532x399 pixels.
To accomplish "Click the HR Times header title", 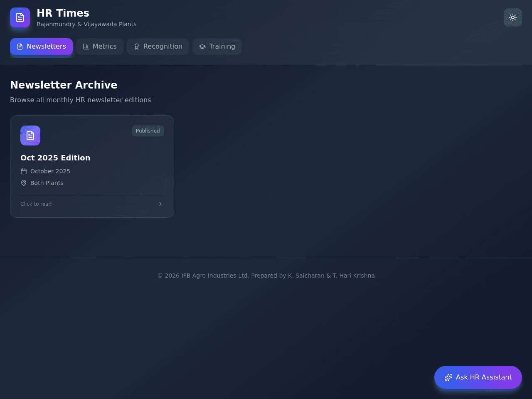I will tap(63, 13).
